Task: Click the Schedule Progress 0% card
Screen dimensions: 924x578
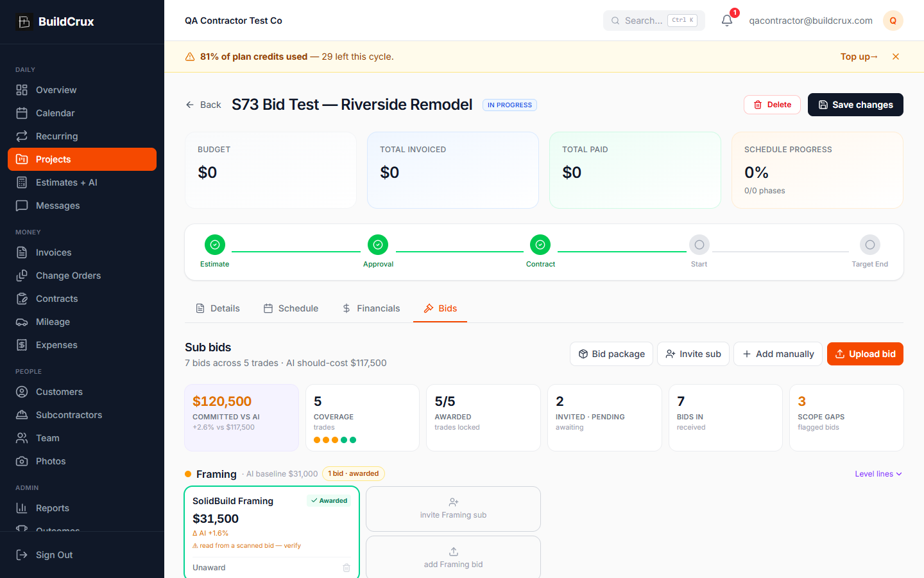Action: 817,170
